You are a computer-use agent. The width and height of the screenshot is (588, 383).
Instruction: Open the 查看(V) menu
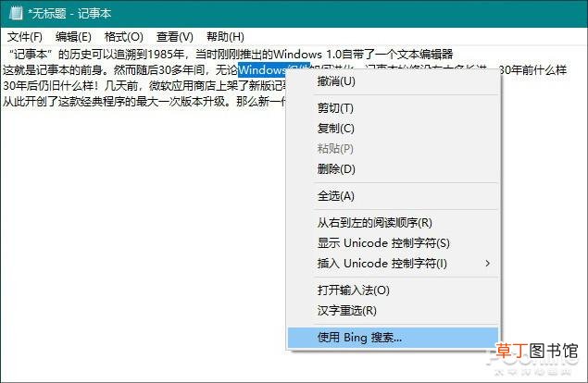(175, 37)
